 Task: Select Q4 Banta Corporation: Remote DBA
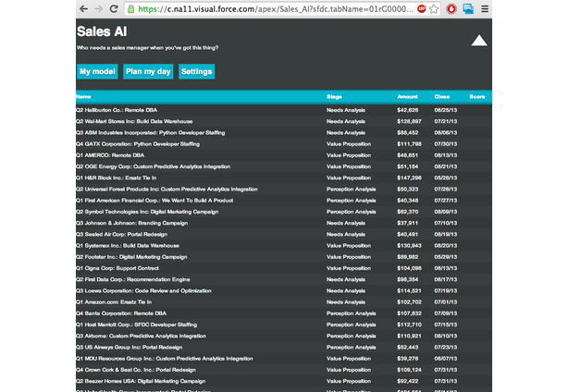284,313
